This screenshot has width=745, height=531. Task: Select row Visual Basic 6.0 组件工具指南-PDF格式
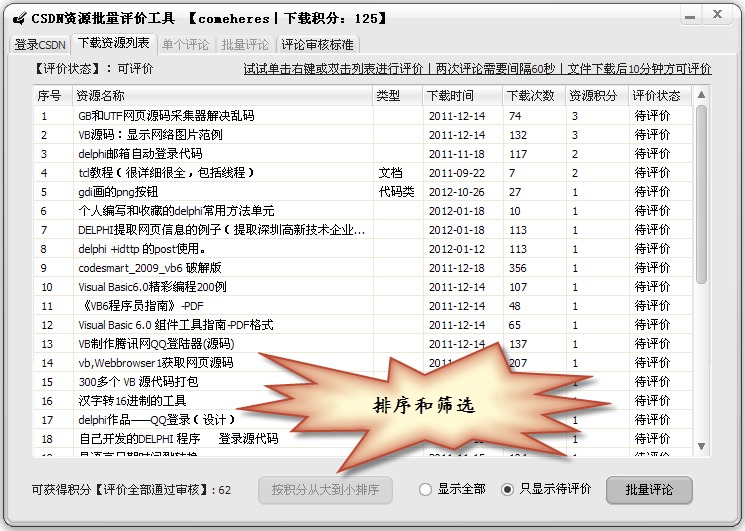pos(363,325)
